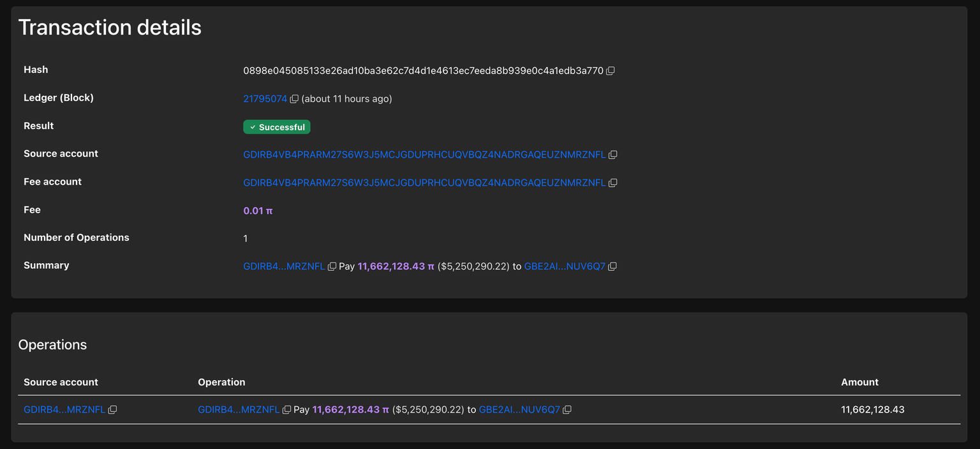Copy sender address in the Summary row
This screenshot has height=449, width=980.
pyautogui.click(x=332, y=266)
